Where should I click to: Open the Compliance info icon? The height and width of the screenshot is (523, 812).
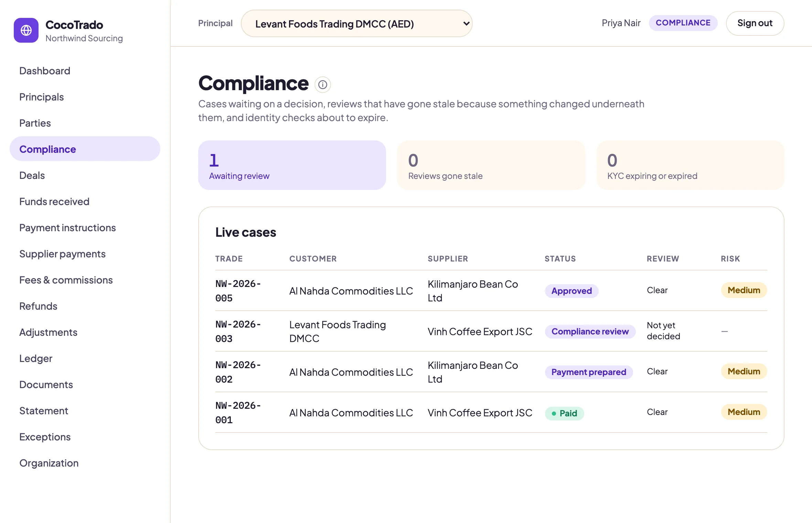(x=322, y=85)
